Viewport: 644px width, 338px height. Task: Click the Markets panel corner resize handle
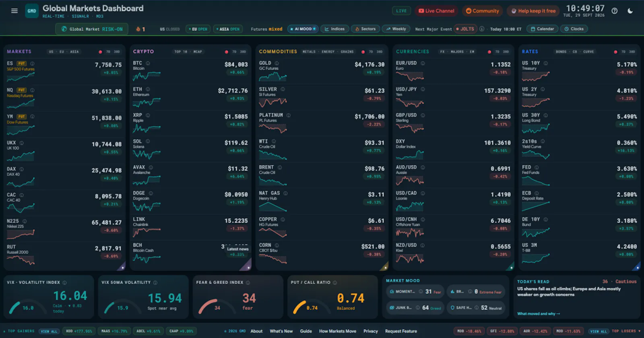click(x=122, y=267)
